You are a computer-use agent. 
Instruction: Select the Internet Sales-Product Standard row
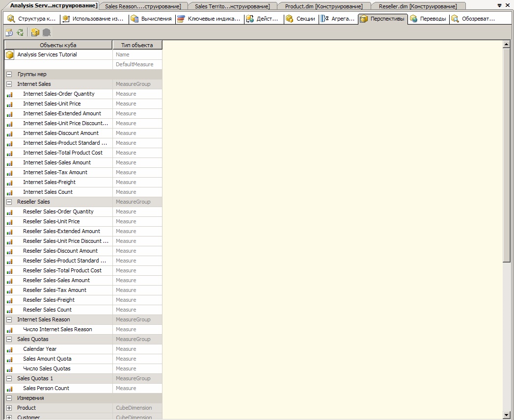click(x=83, y=143)
